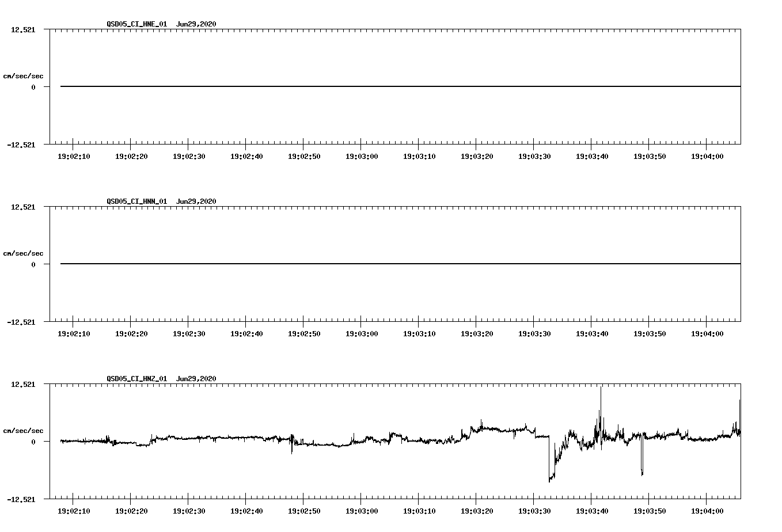Click zero axis label on HNE plot
The image size is (782, 532).
click(x=33, y=88)
